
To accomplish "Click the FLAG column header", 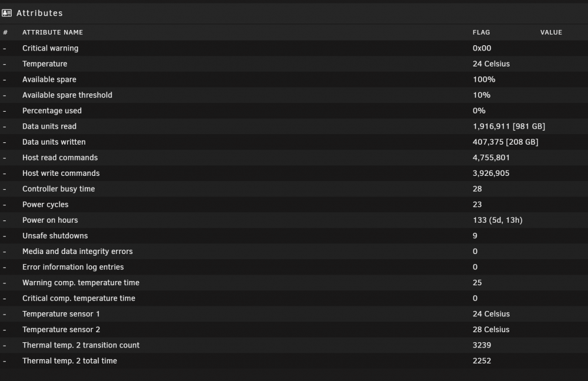I will 481,32.
